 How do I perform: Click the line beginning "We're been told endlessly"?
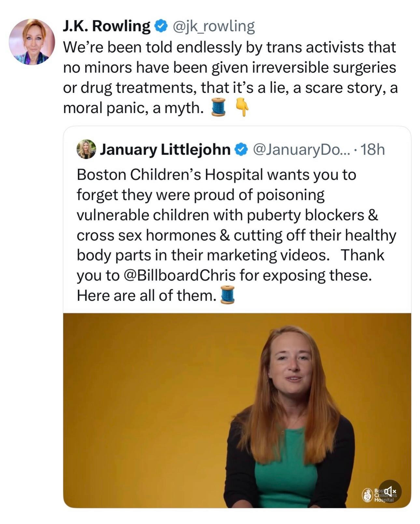(229, 47)
